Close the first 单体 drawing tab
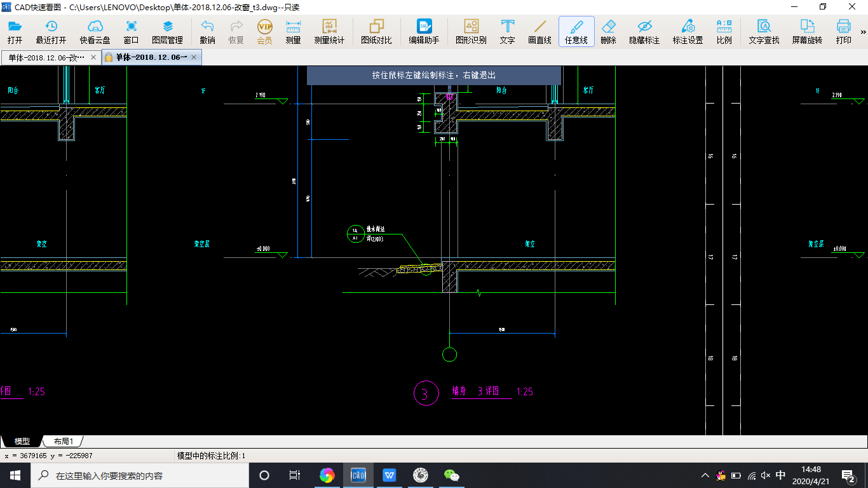This screenshot has height=488, width=868. (94, 57)
